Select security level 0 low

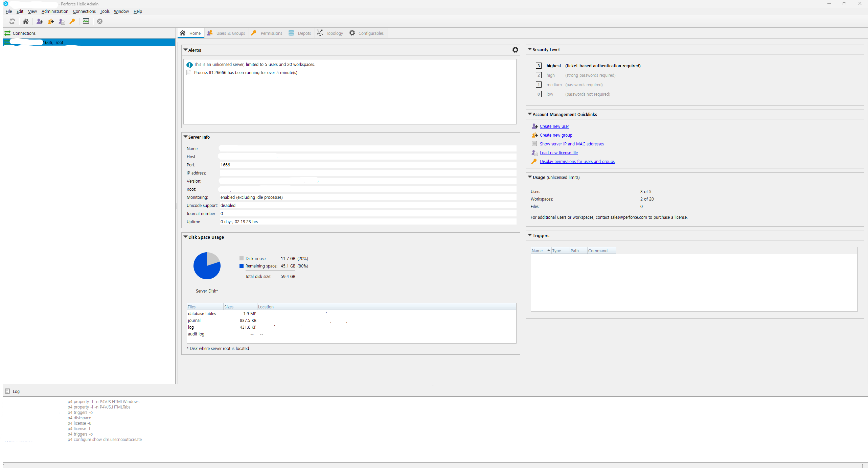(539, 94)
